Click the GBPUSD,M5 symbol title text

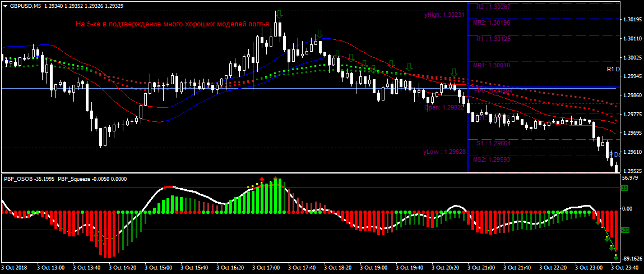[x=25, y=6]
